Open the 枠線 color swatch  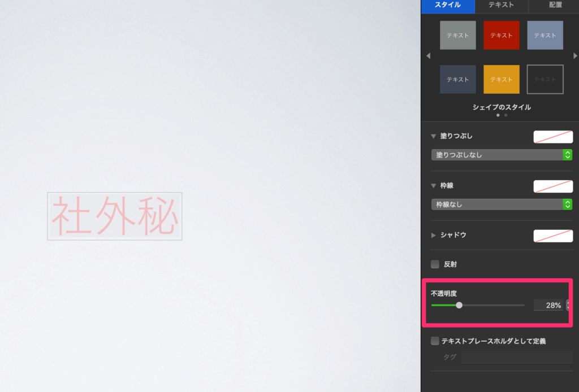[x=553, y=186]
